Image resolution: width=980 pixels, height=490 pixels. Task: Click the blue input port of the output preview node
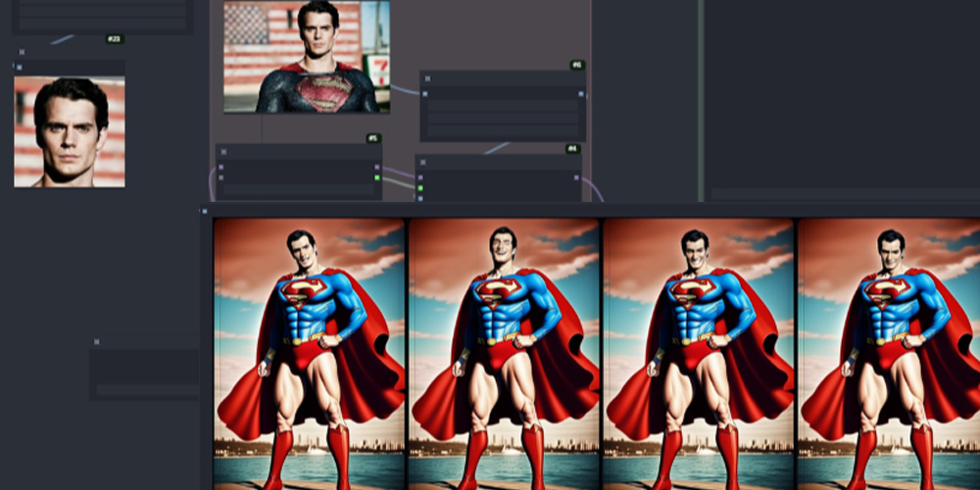pyautogui.click(x=205, y=212)
